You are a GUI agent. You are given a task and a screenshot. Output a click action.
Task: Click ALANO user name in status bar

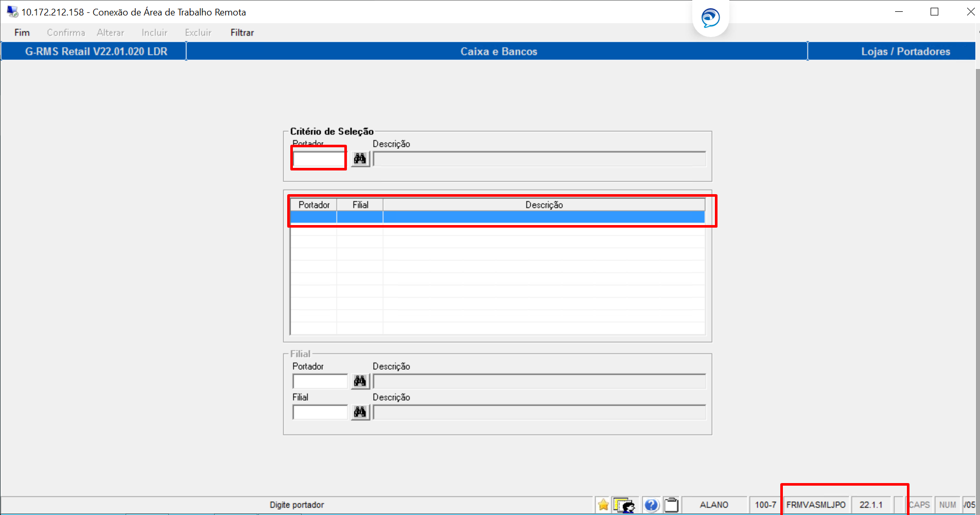pyautogui.click(x=714, y=505)
